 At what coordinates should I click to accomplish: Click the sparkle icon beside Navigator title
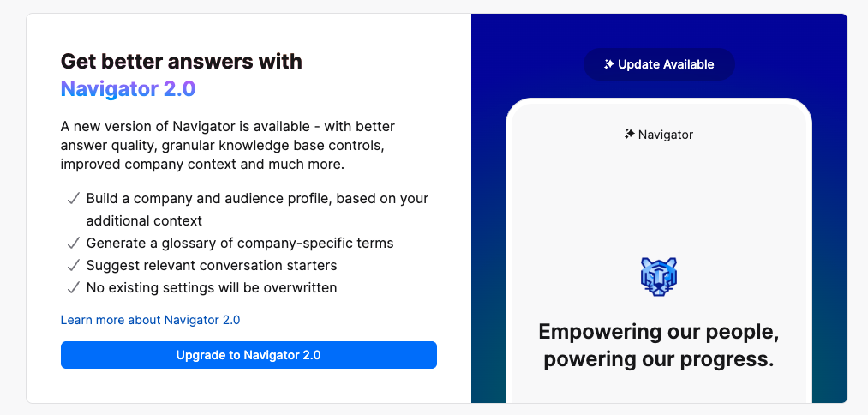click(629, 134)
